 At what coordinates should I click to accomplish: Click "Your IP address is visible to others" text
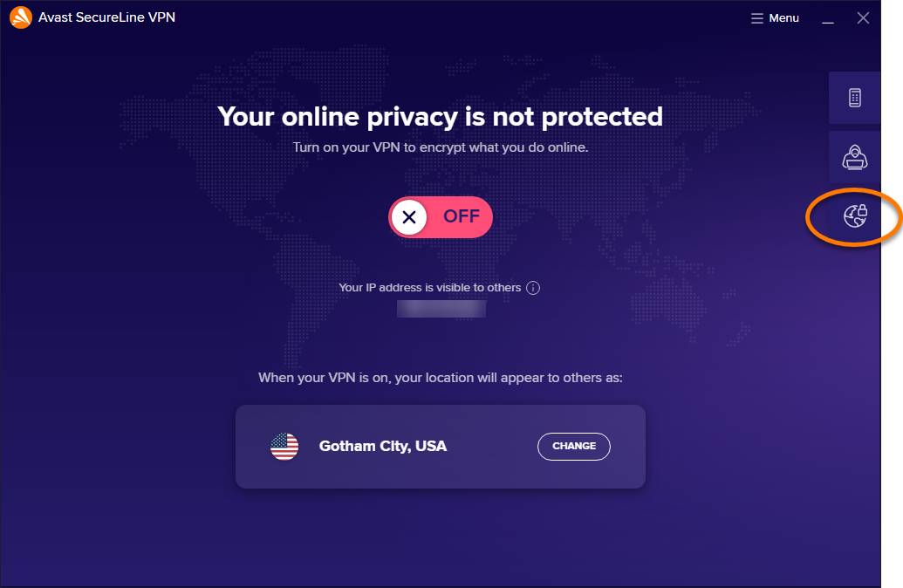(x=429, y=288)
